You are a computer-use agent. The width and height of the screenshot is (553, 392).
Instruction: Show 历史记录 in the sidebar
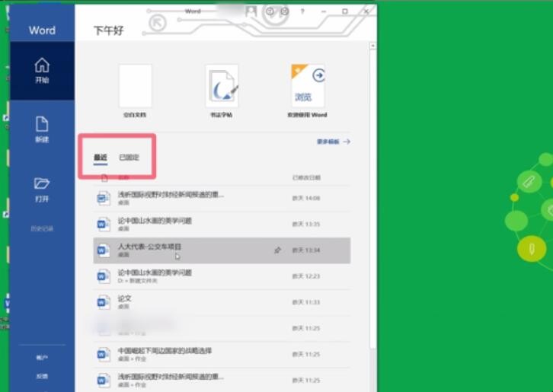click(x=42, y=229)
